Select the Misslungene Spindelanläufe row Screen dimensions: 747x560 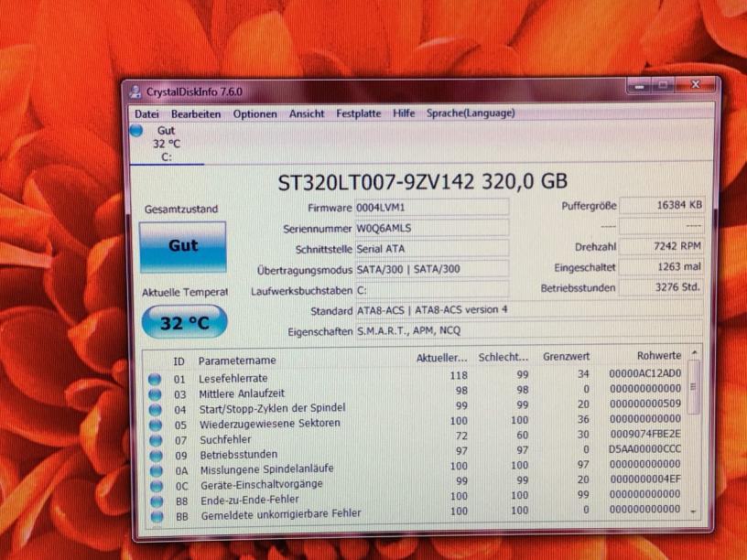pyautogui.click(x=416, y=468)
